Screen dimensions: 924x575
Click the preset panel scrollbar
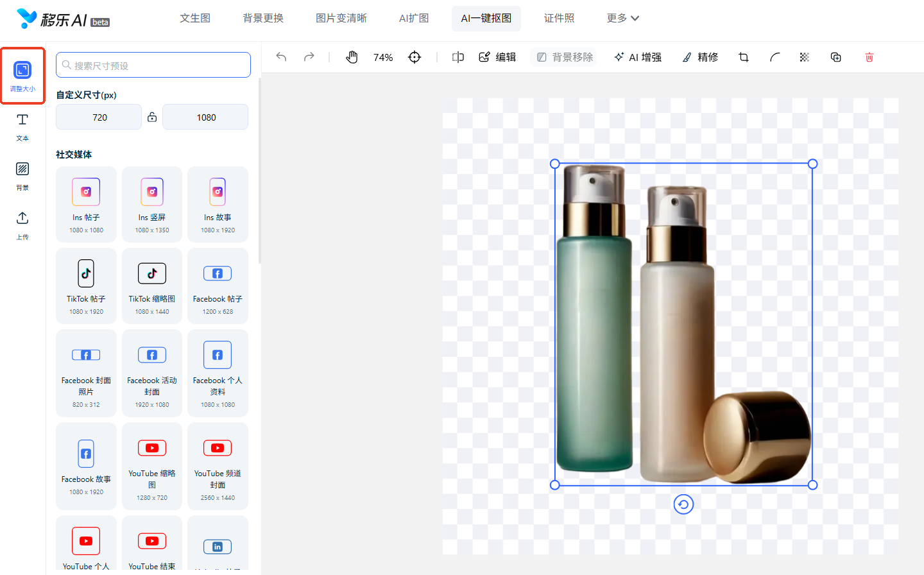click(x=260, y=171)
